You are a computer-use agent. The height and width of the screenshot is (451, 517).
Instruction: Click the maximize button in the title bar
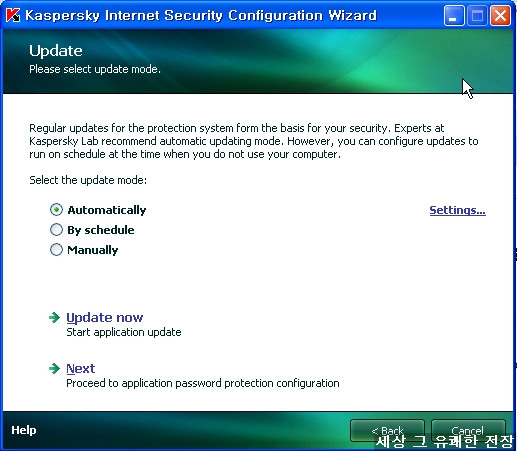[x=477, y=16]
